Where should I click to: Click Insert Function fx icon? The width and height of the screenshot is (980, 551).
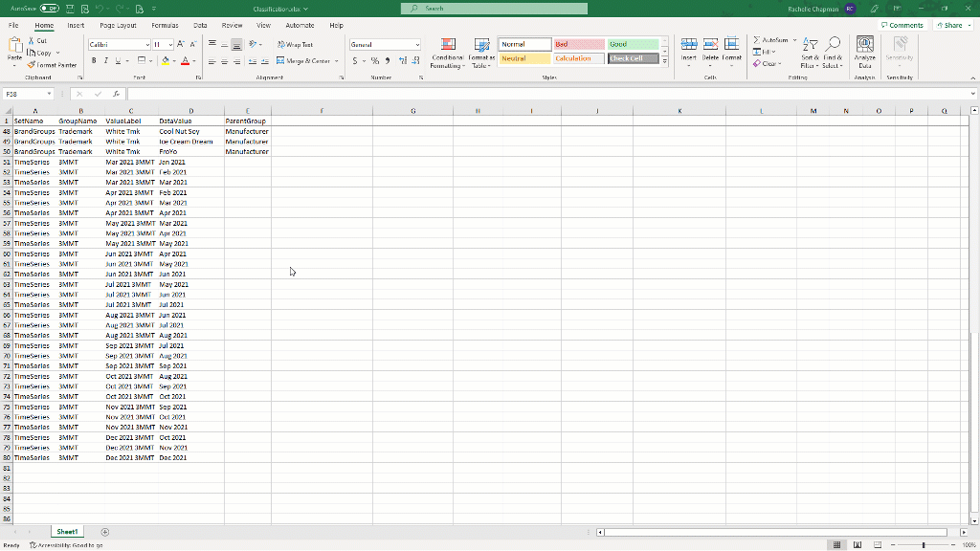116,95
